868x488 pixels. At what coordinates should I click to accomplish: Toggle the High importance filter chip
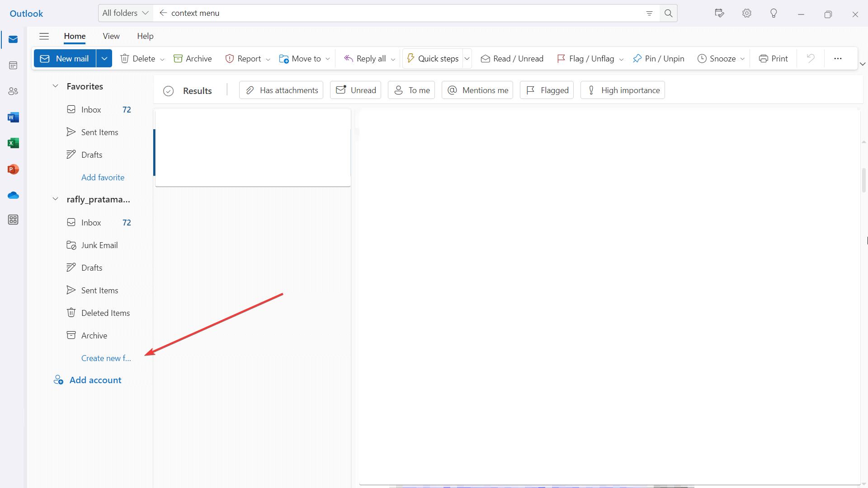623,90
